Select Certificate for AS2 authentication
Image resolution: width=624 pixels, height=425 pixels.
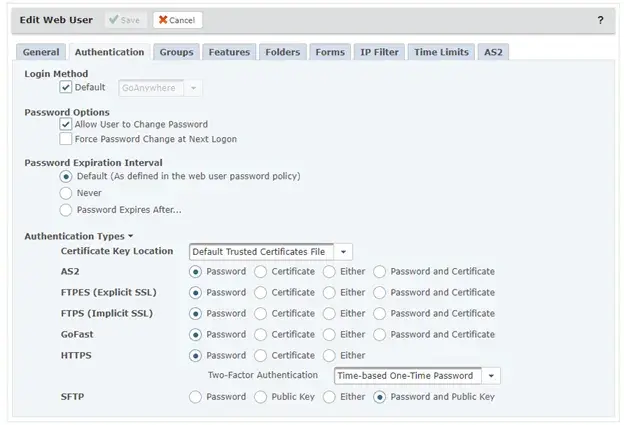(x=261, y=272)
